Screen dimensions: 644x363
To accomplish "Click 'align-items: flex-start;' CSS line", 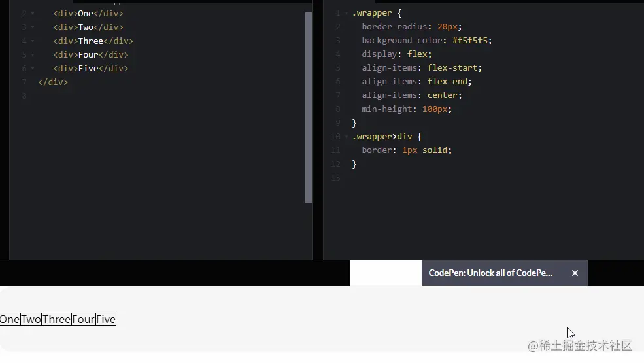I will 422,68.
